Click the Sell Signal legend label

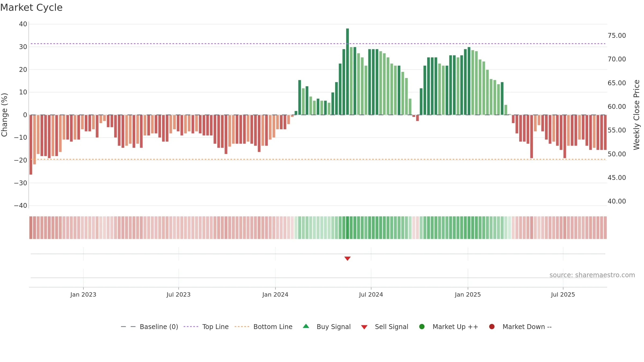click(391, 327)
